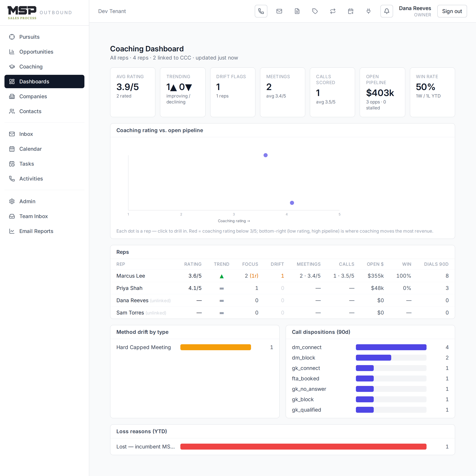Open Contacts in the sidebar
This screenshot has width=476, height=476.
pyautogui.click(x=44, y=111)
